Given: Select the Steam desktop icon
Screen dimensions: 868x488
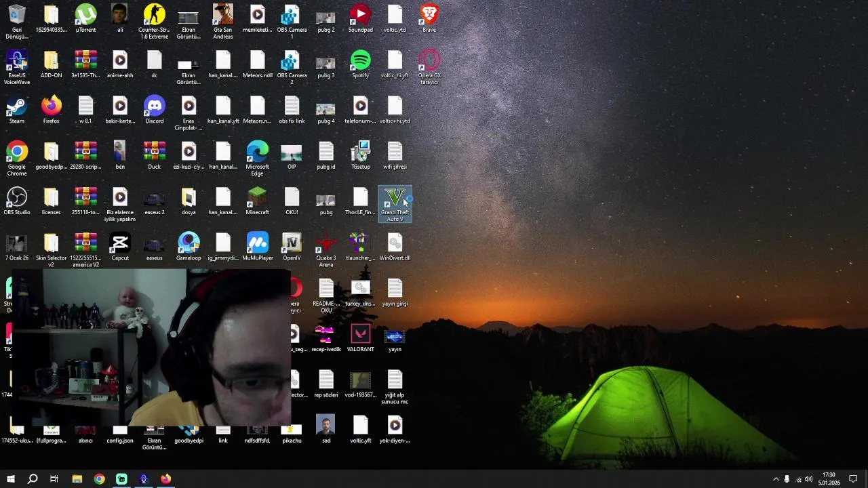Looking at the screenshot, I should pos(16,109).
